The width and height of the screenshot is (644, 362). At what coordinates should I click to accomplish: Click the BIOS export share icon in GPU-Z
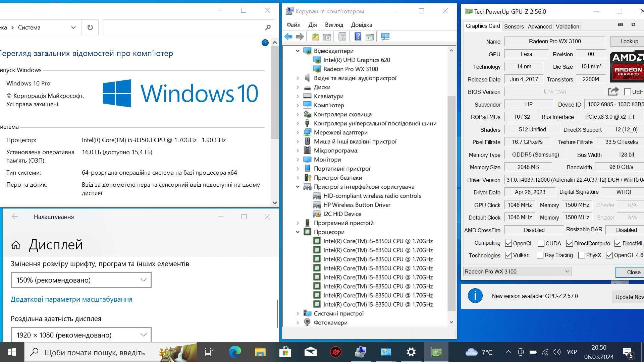(613, 91)
